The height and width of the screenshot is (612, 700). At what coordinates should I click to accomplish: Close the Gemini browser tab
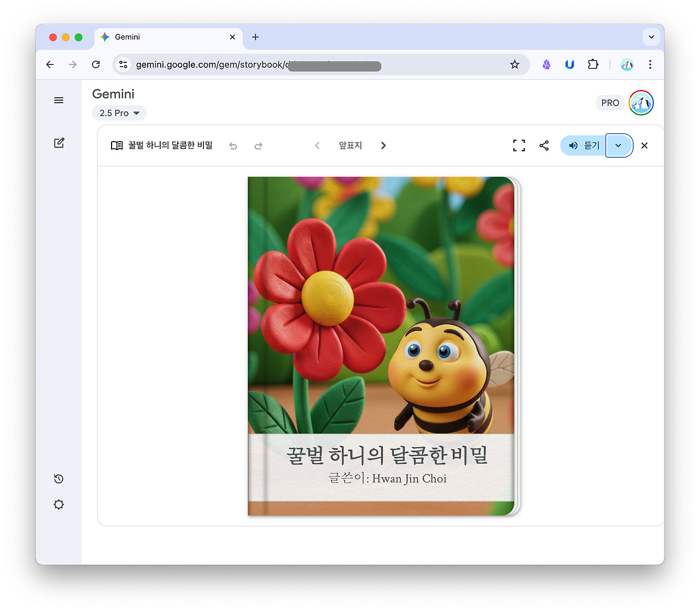232,37
